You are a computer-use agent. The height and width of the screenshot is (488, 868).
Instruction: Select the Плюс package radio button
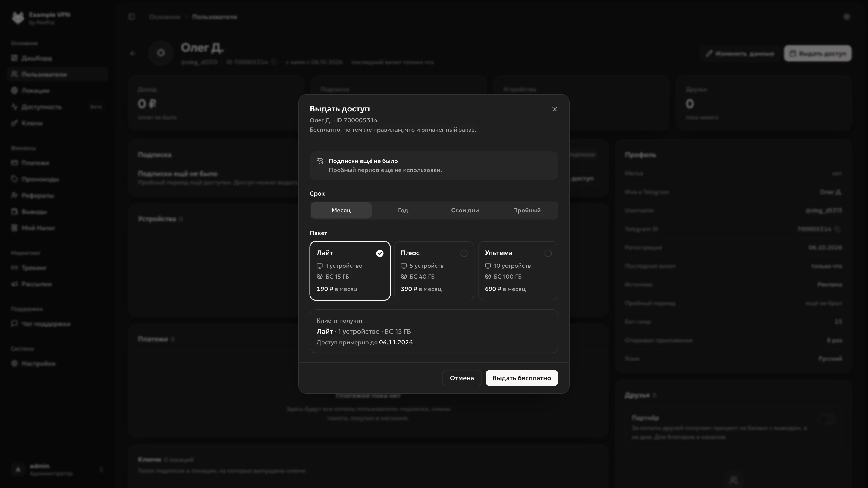click(x=464, y=253)
